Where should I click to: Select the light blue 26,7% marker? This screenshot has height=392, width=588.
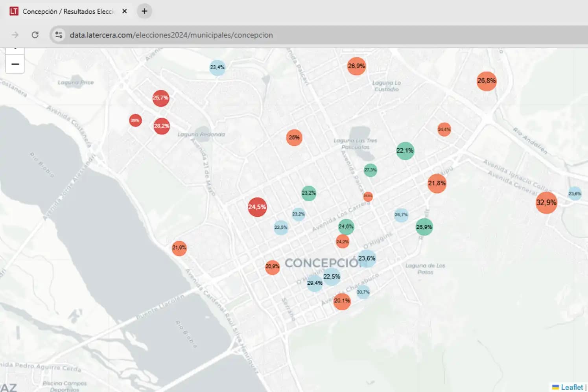point(401,215)
